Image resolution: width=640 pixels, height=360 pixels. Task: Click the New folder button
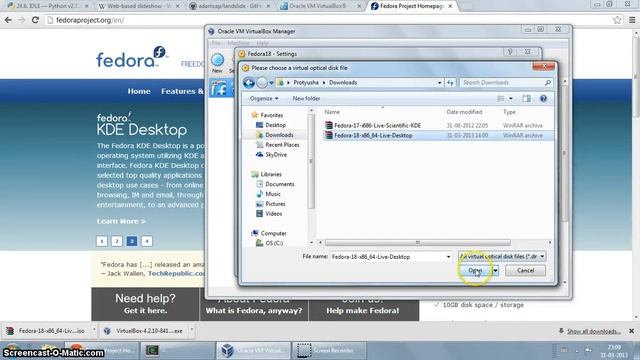point(306,98)
